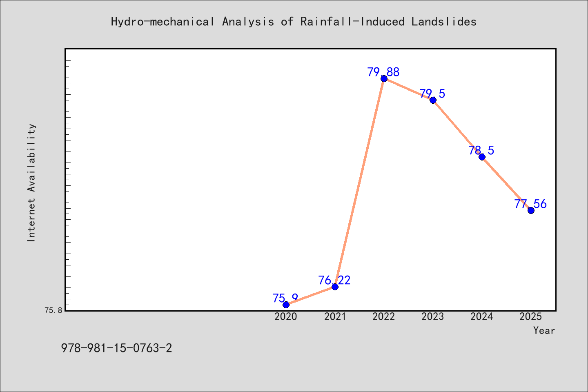Image resolution: width=588 pixels, height=392 pixels.
Task: Click the 2023 data point marker
Action: tap(433, 100)
